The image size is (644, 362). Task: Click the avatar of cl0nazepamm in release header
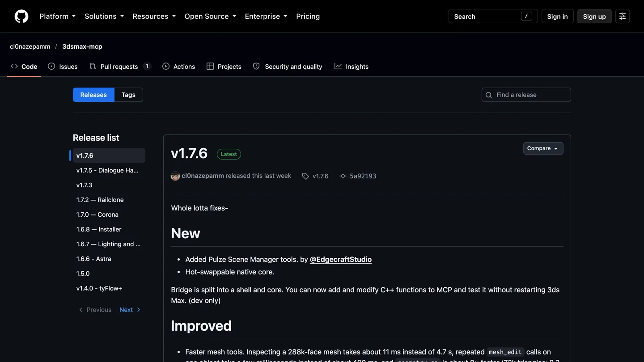click(x=175, y=176)
